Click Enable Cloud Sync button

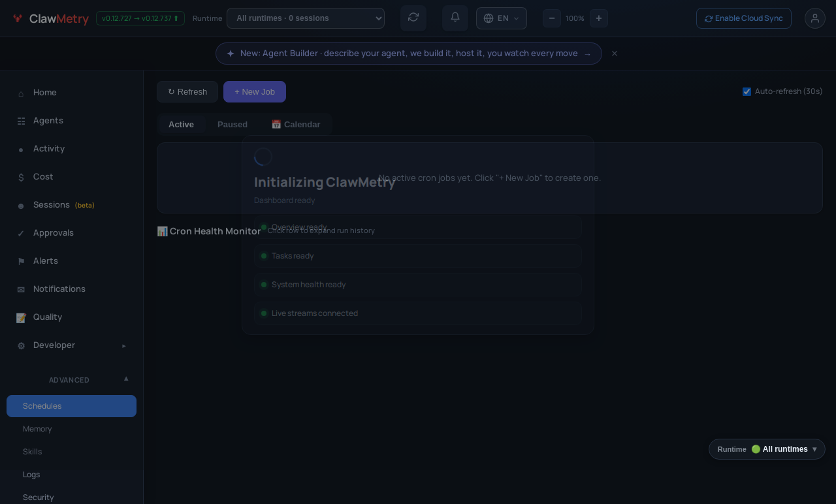[x=744, y=18]
